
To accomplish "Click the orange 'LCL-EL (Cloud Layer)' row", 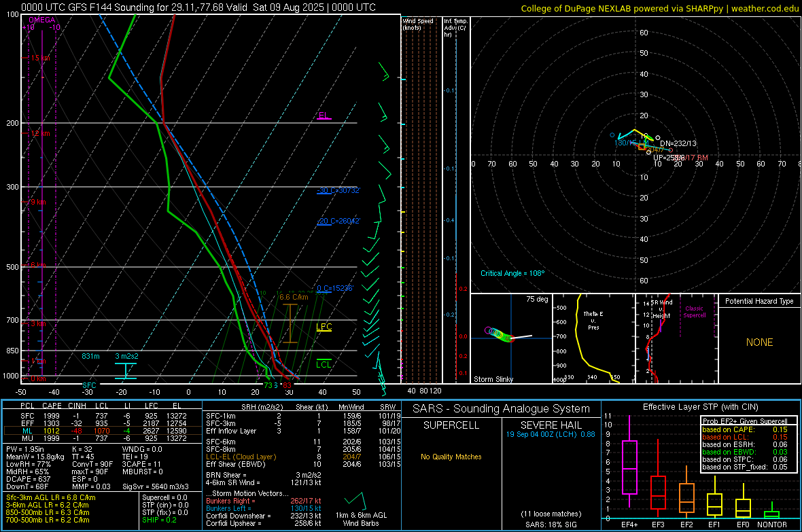I will coord(303,457).
